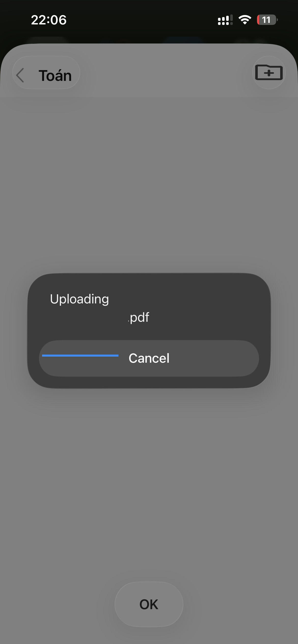Tap the Toán back pill button
298x644 pixels.
click(46, 72)
